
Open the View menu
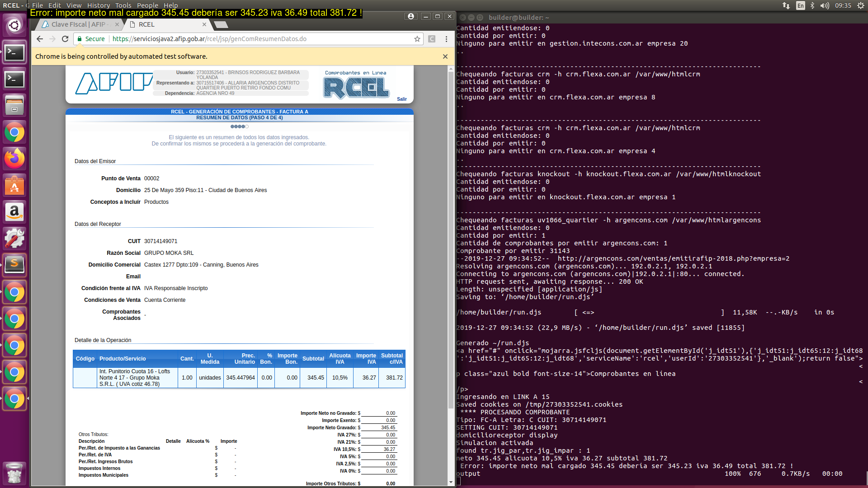[74, 5]
